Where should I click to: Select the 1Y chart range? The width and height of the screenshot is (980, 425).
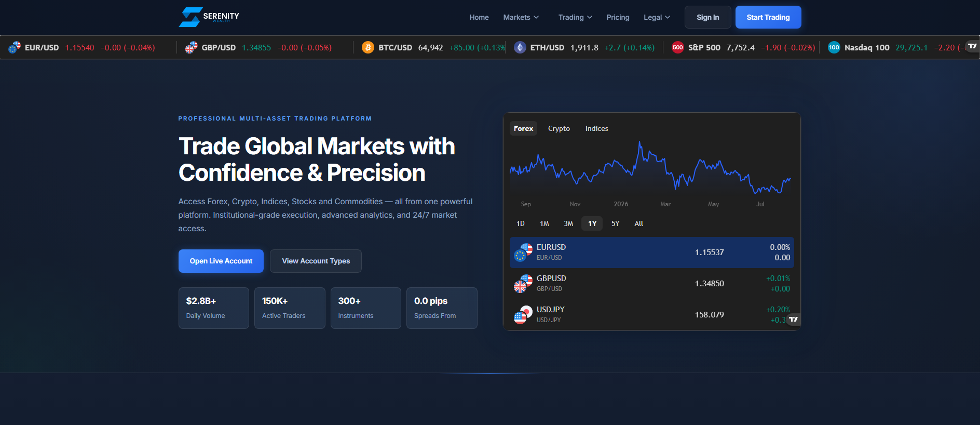coord(592,223)
